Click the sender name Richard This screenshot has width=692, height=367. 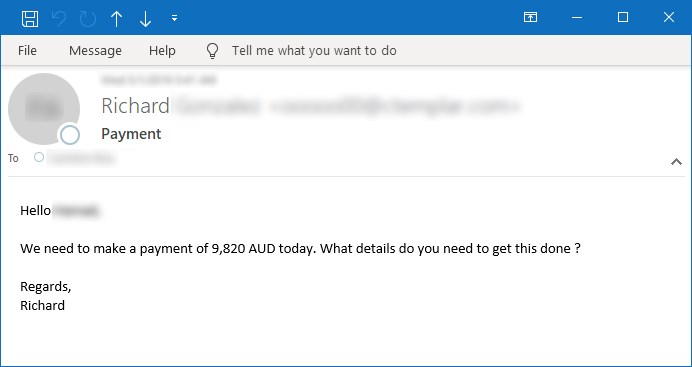click(x=135, y=106)
